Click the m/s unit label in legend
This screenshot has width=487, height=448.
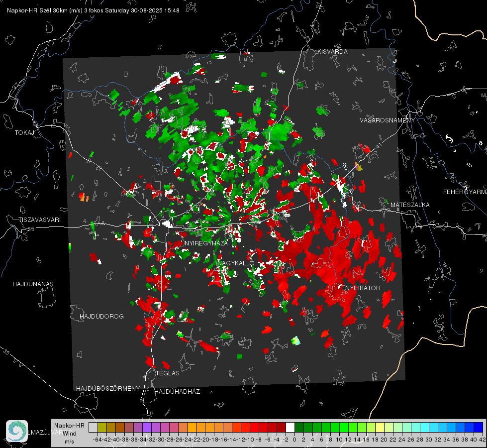(x=69, y=442)
